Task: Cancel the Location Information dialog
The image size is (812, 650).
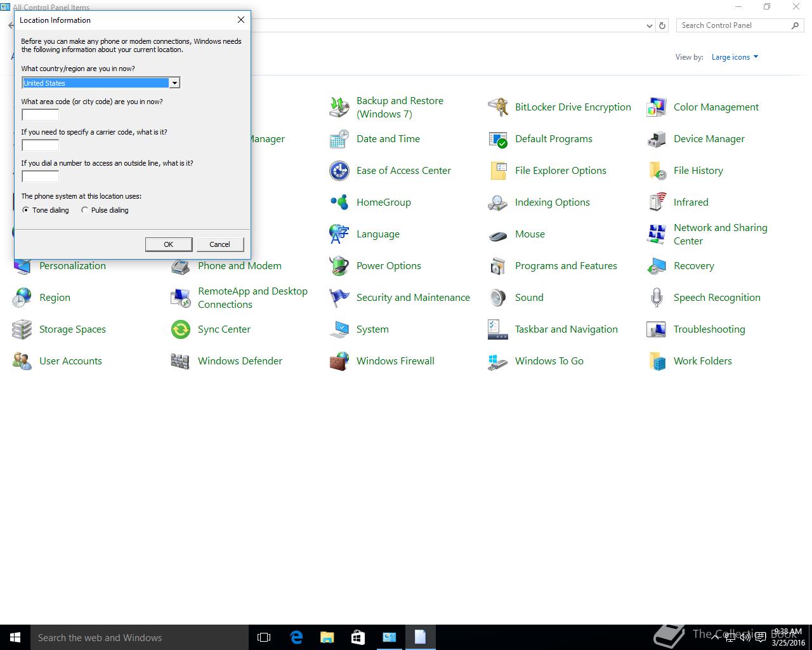Action: point(220,244)
